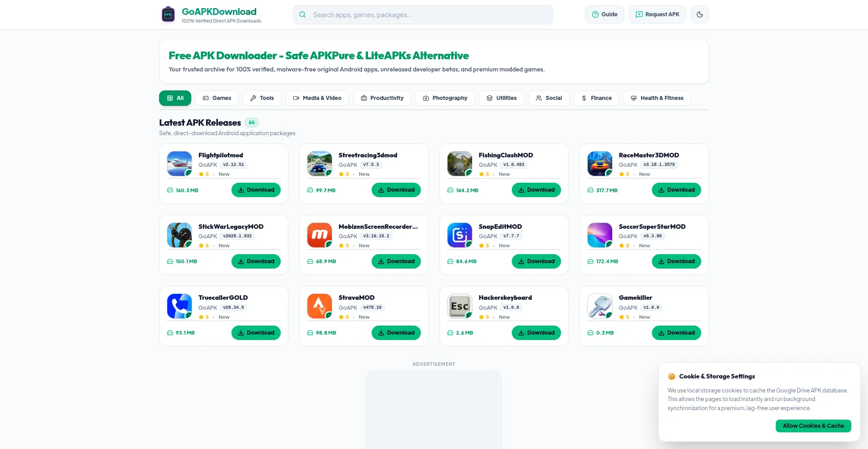
Task: Click the 0.3 MB file size
Action: click(605, 333)
